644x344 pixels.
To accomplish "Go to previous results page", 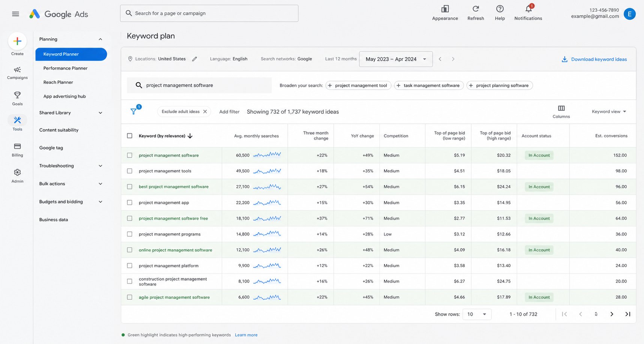I will [x=580, y=314].
